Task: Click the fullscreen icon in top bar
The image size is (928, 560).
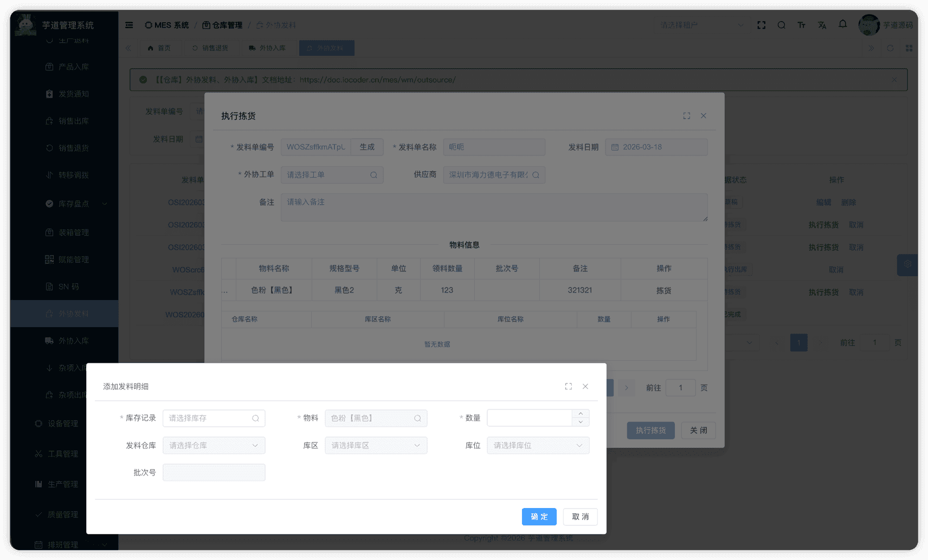Action: (x=761, y=25)
